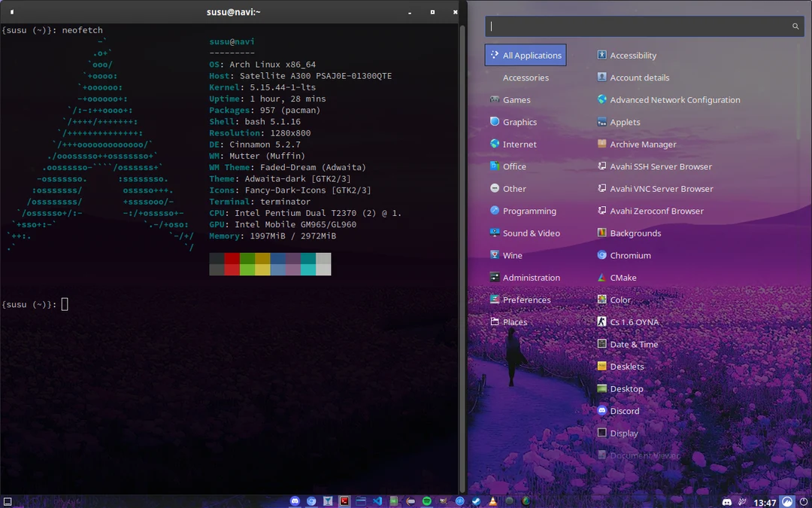Viewport: 812px width, 508px height.
Task: Switch to the Games category
Action: pos(515,99)
